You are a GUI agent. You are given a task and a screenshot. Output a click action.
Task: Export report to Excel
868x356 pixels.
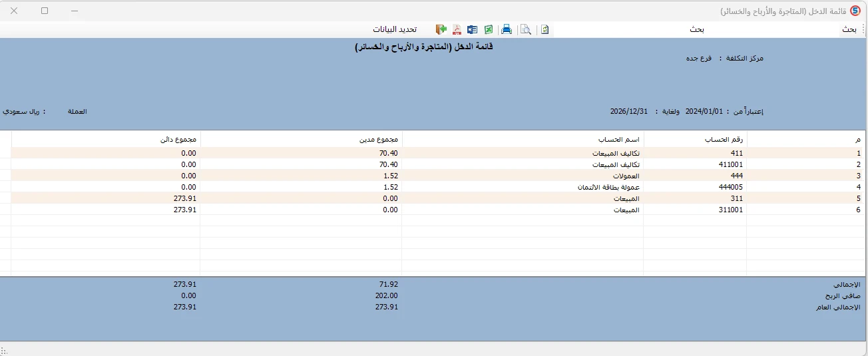pos(489,29)
